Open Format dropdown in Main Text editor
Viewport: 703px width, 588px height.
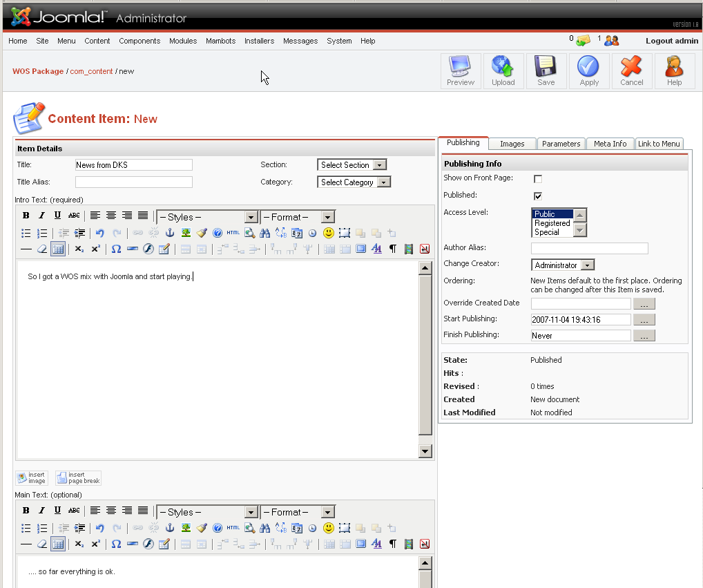coord(298,512)
